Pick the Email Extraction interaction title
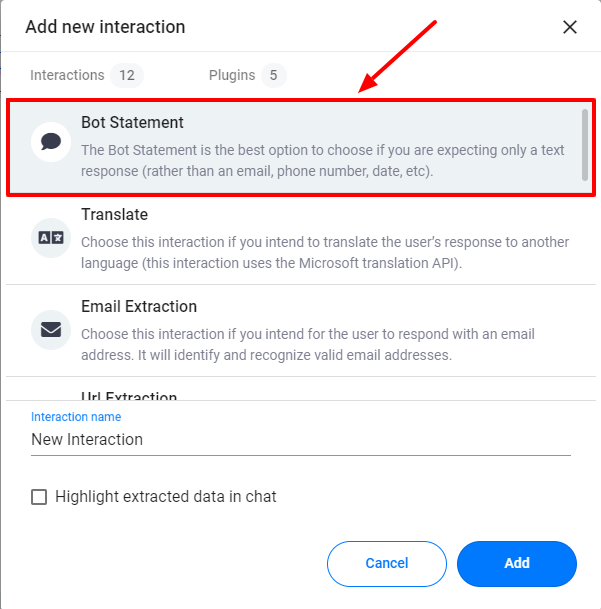This screenshot has height=609, width=601. pyautogui.click(x=139, y=307)
